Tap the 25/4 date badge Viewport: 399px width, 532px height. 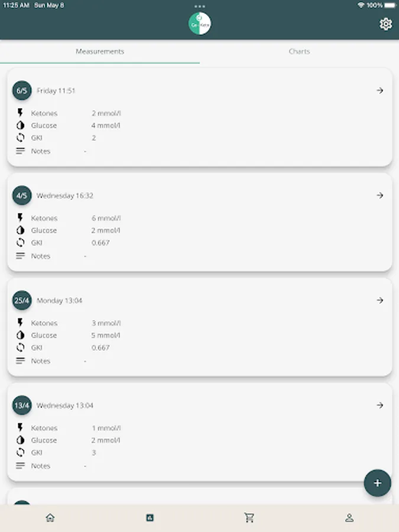pos(22,300)
